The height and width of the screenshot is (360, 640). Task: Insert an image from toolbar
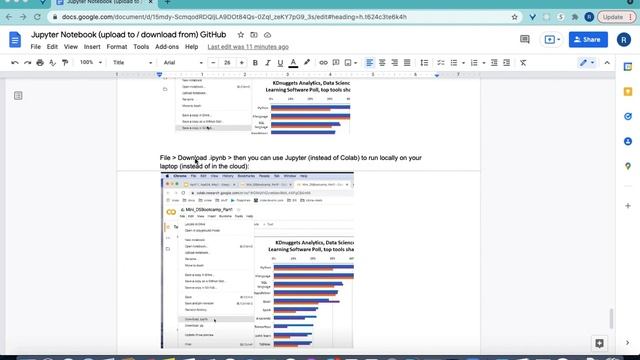point(348,63)
